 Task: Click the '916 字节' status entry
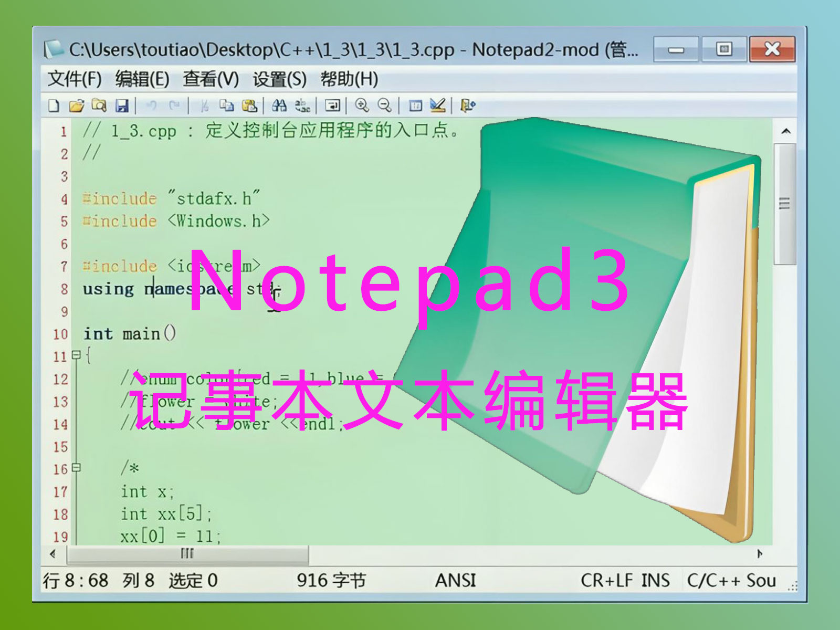[331, 580]
